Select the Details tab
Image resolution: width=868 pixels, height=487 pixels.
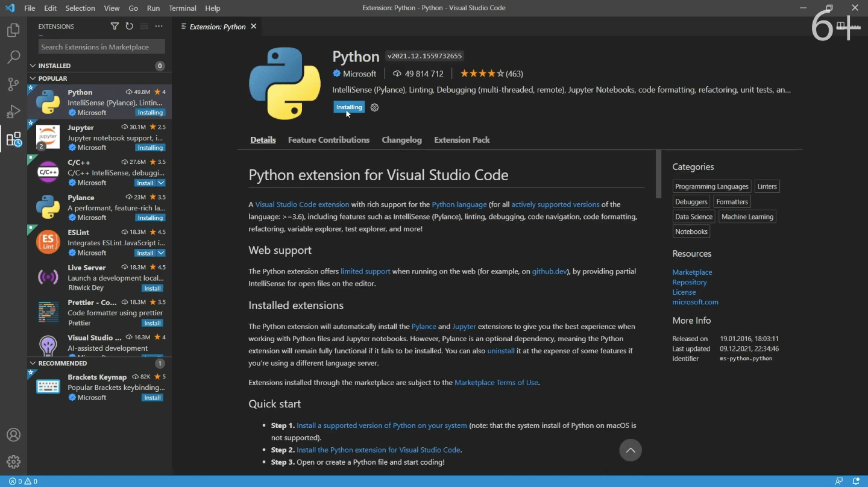click(x=263, y=140)
